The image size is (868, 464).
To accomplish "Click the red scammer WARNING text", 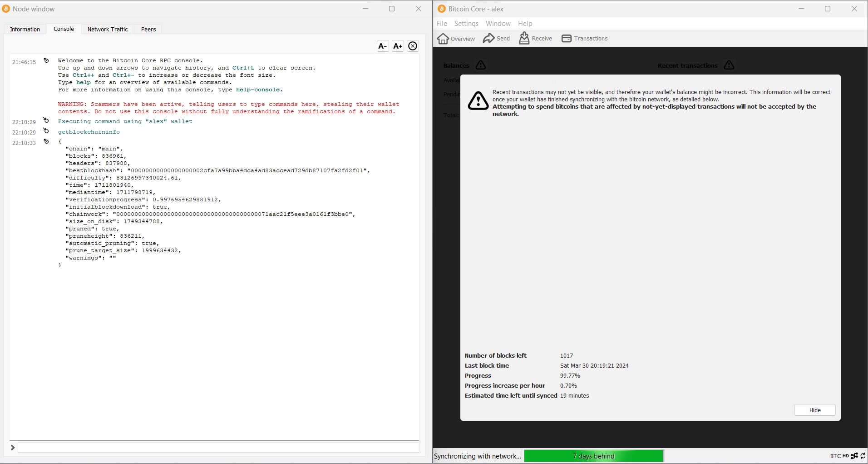I will pos(229,108).
